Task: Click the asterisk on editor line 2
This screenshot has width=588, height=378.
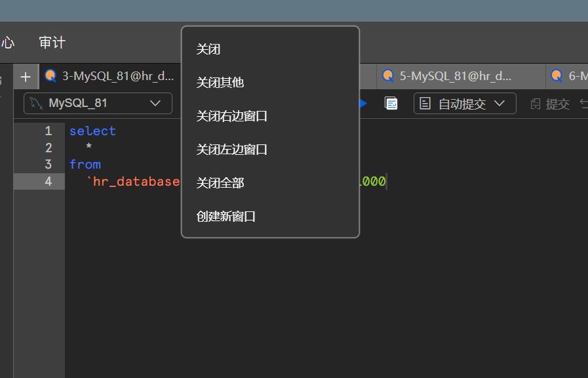Action: tap(89, 146)
